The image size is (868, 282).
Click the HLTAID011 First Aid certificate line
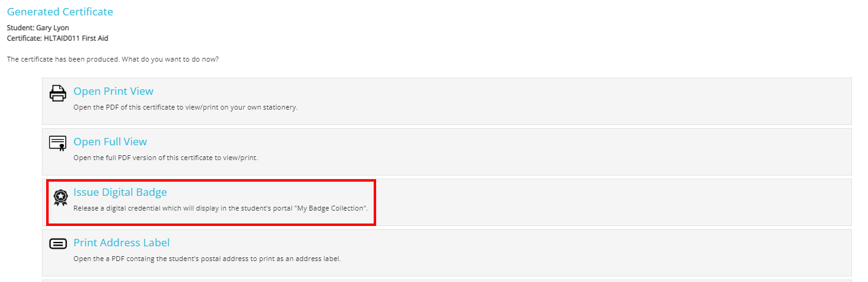tap(58, 38)
